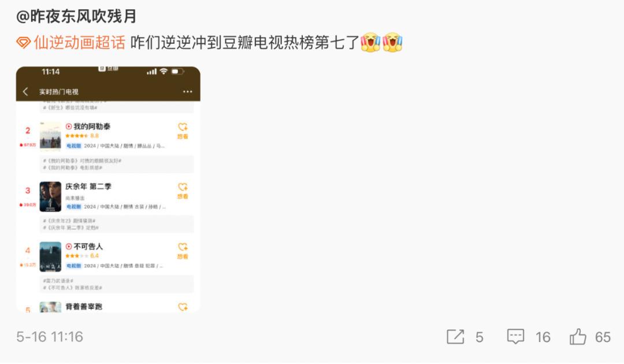Tap heart want-to-watch icon for 不可告人

183,247
